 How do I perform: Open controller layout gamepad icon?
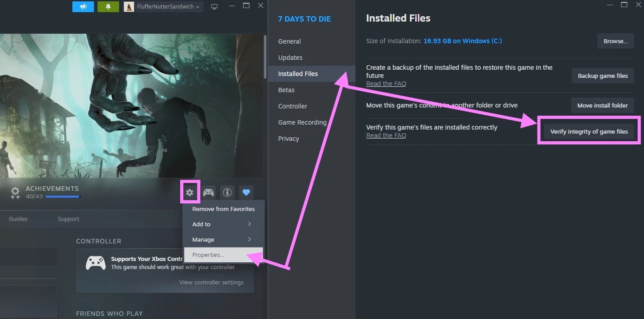[x=209, y=193]
